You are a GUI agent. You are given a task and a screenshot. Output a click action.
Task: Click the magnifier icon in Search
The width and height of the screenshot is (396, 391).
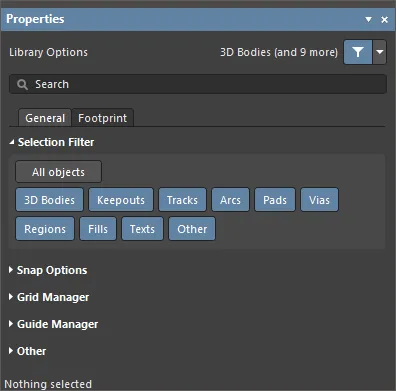pos(22,84)
